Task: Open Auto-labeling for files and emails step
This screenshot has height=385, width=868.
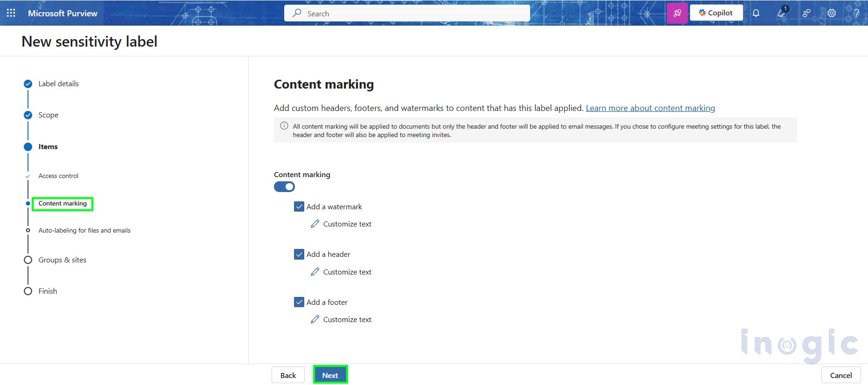Action: click(84, 230)
